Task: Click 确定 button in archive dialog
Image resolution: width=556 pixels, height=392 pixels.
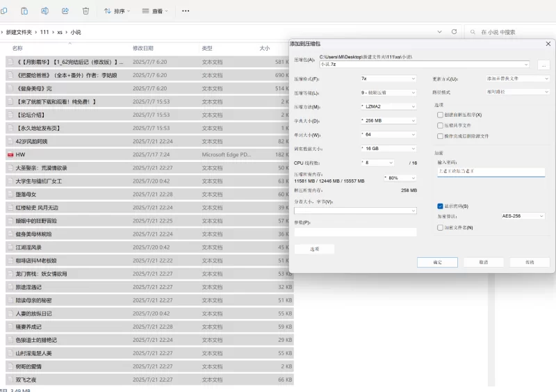Action: (x=437, y=262)
